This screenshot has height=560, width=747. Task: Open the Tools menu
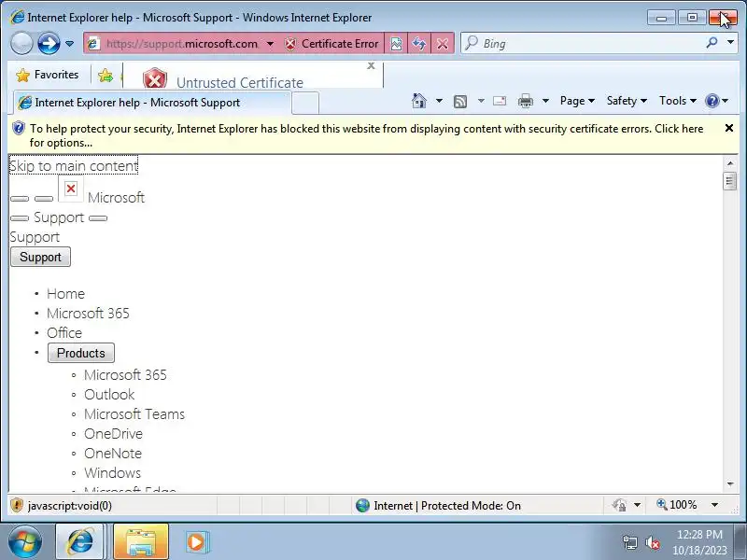coord(678,101)
